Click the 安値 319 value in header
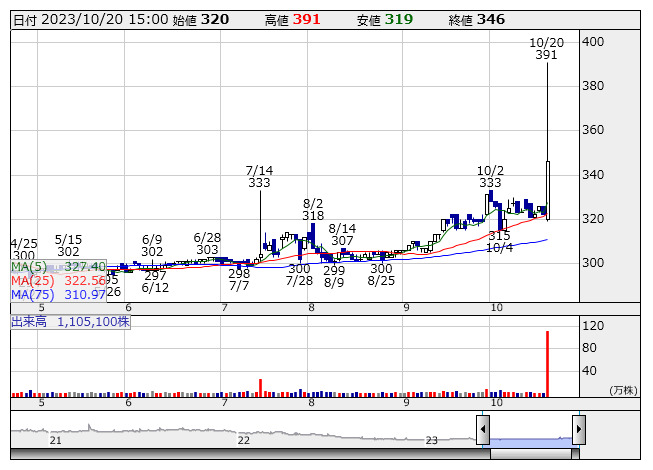Screen dimensions: 653x470 pos(384,20)
